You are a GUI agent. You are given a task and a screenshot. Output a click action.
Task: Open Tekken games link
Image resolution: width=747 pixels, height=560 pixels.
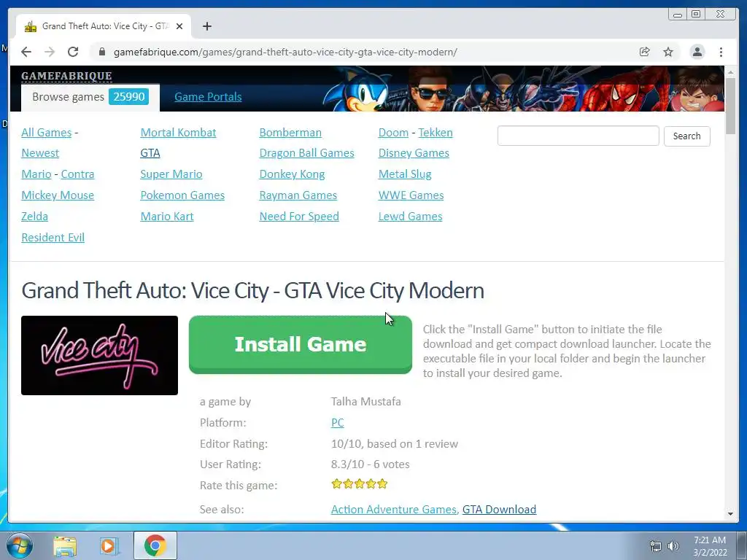pos(436,133)
